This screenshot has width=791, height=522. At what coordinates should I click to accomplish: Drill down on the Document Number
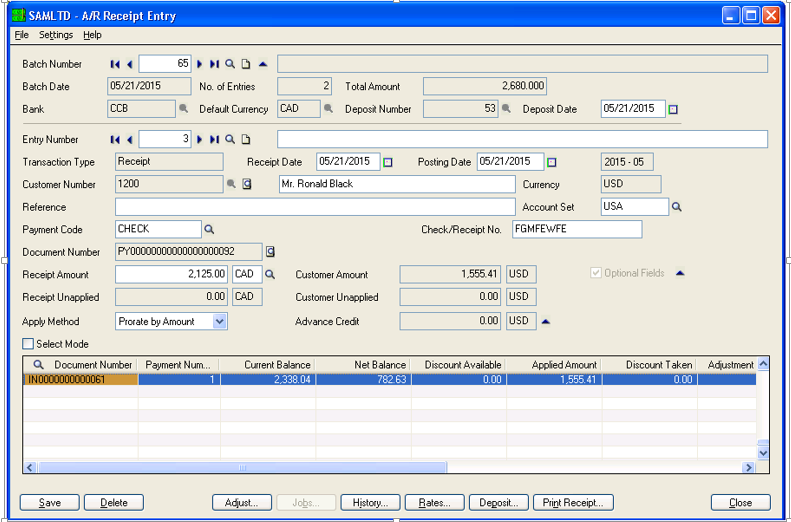click(x=270, y=252)
